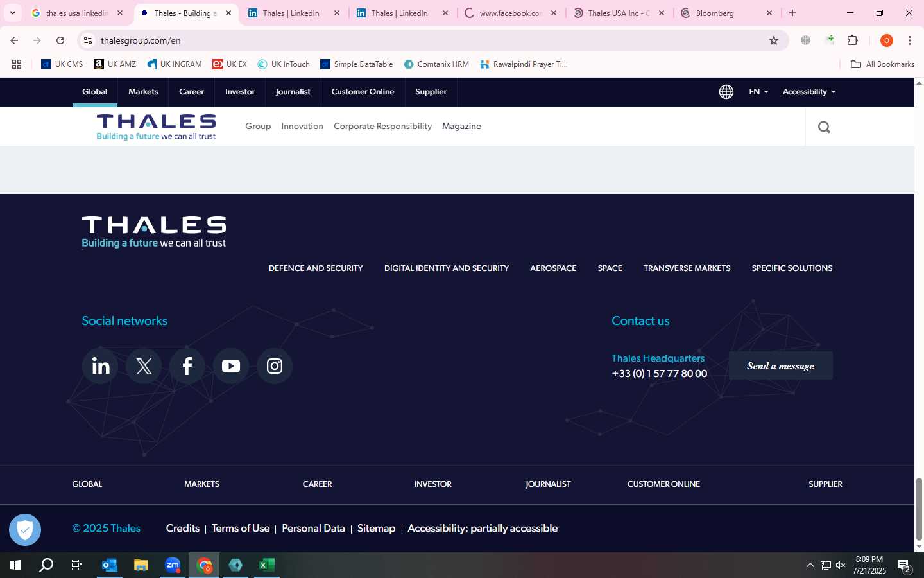Click the page vertical scrollbar thumb
This screenshot has height=578, width=924.
[919, 509]
